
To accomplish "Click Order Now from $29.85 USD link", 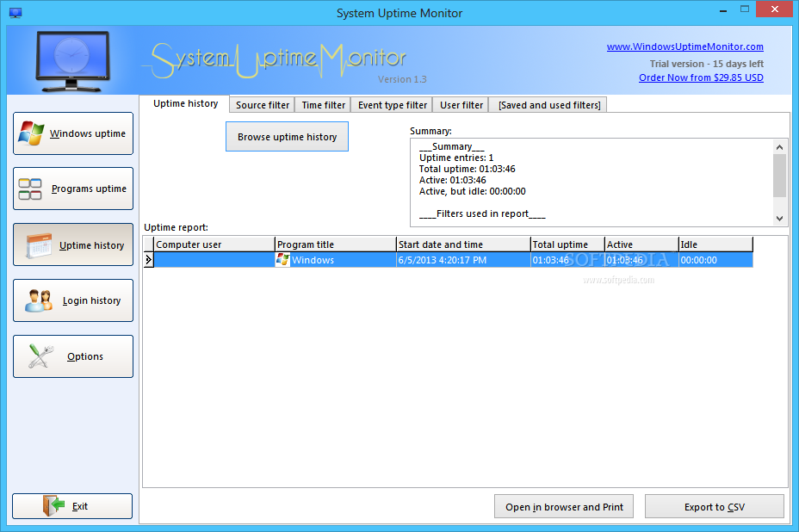I will 701,77.
